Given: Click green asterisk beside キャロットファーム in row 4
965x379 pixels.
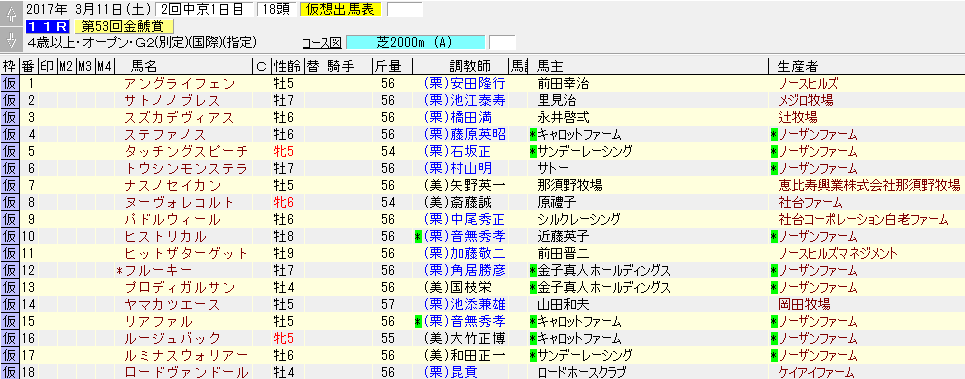Looking at the screenshot, I should pos(533,135).
